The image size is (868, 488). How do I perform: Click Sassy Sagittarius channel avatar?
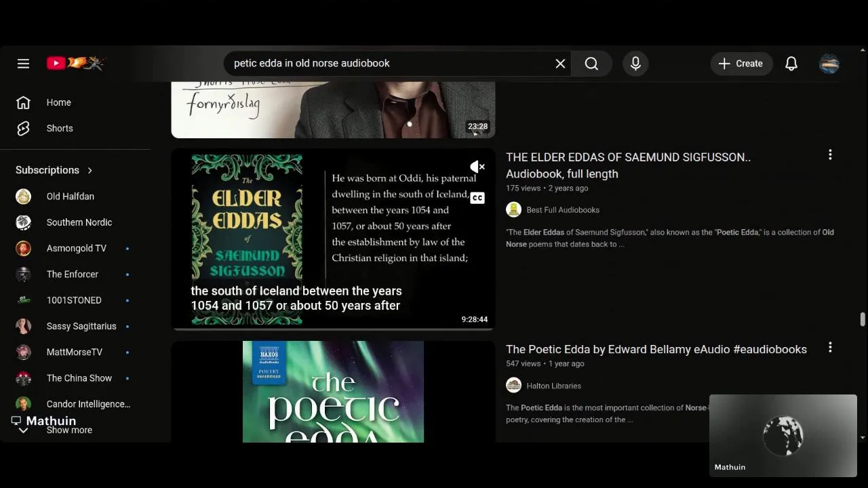pos(23,326)
